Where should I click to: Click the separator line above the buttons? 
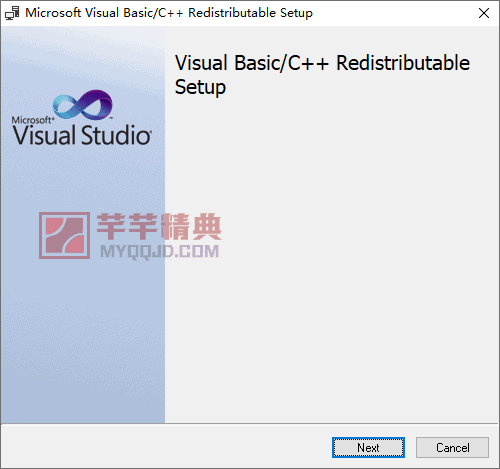[x=250, y=424]
